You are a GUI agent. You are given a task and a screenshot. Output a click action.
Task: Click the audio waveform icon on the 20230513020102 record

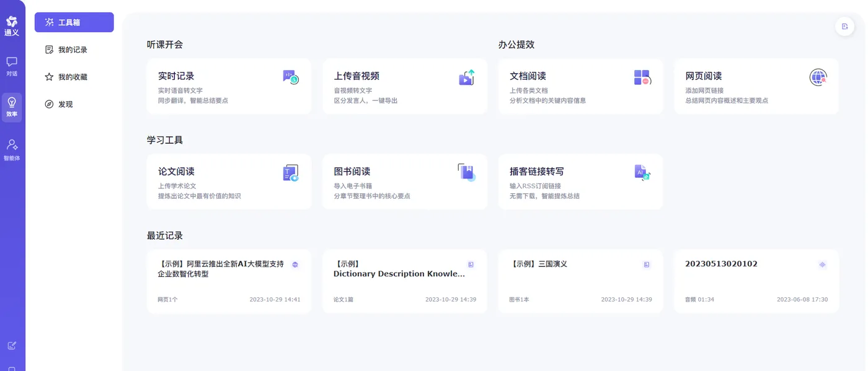pyautogui.click(x=822, y=264)
